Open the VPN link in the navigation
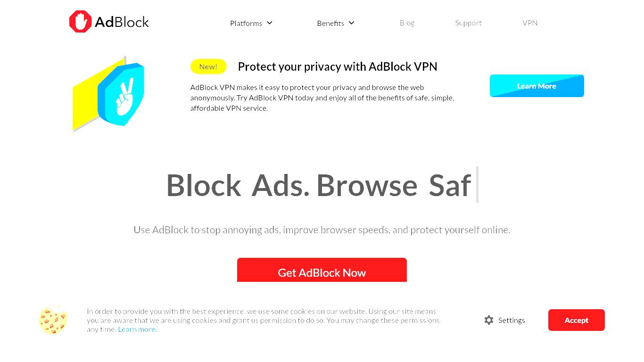 click(x=530, y=23)
